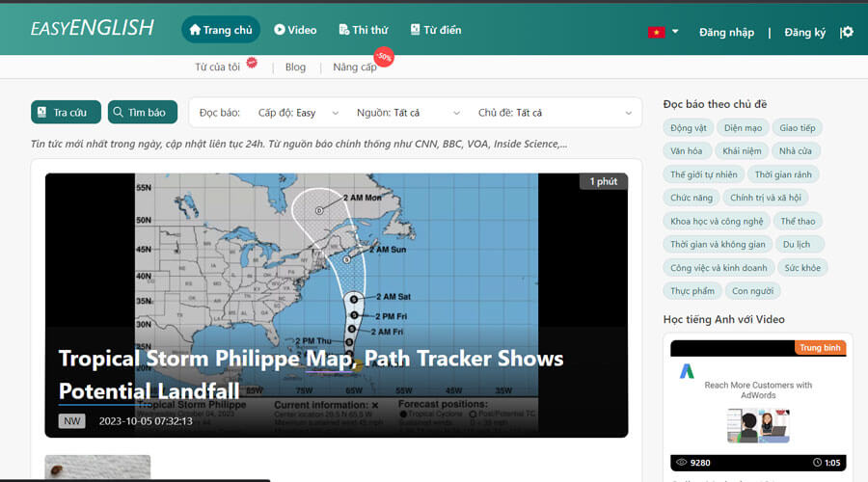Open the Vietnamese flag language selector
This screenshot has width=868, height=482.
(x=663, y=32)
